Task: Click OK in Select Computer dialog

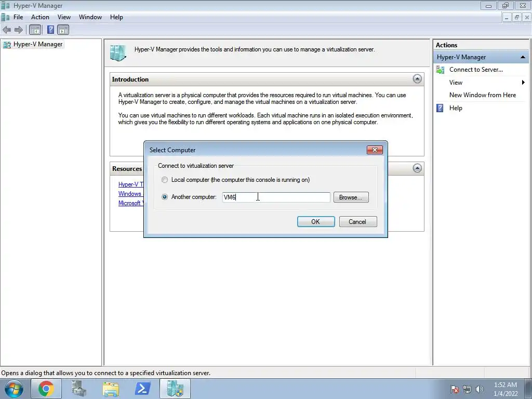Action: [x=316, y=221]
